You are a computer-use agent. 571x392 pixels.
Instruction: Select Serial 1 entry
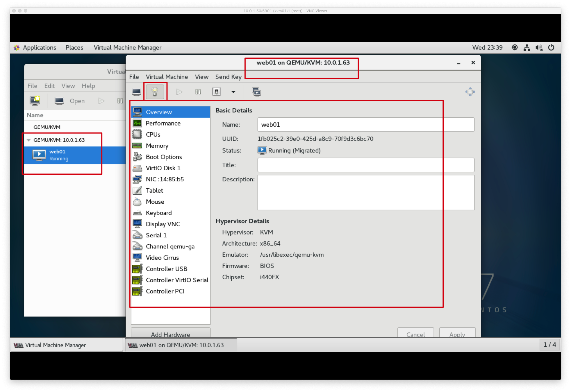coord(171,235)
